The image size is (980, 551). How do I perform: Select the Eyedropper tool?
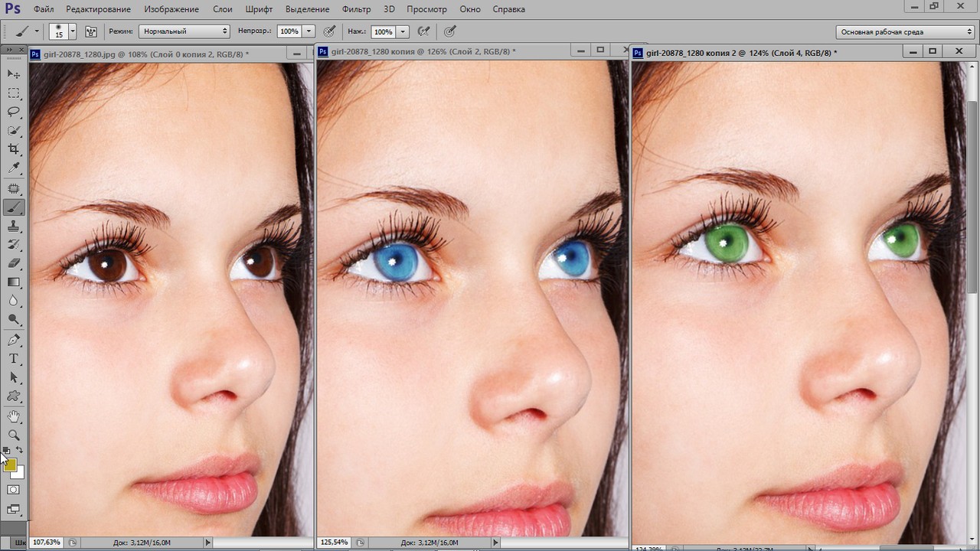tap(14, 168)
